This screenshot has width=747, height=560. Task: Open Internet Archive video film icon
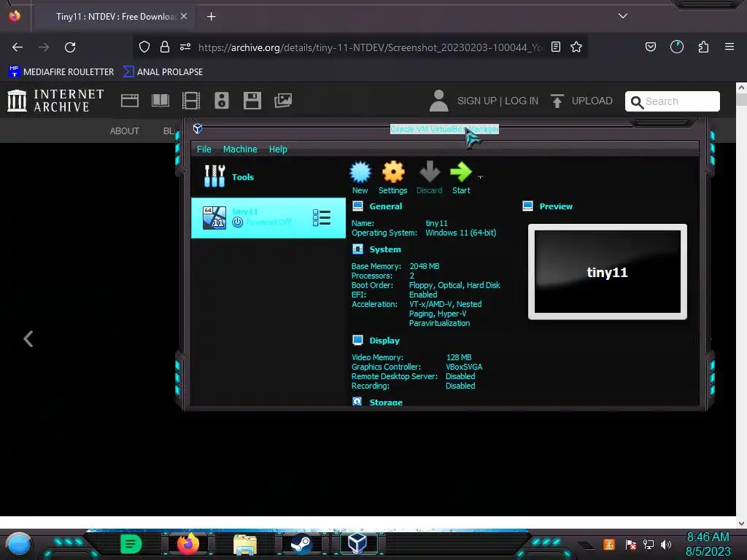191,101
